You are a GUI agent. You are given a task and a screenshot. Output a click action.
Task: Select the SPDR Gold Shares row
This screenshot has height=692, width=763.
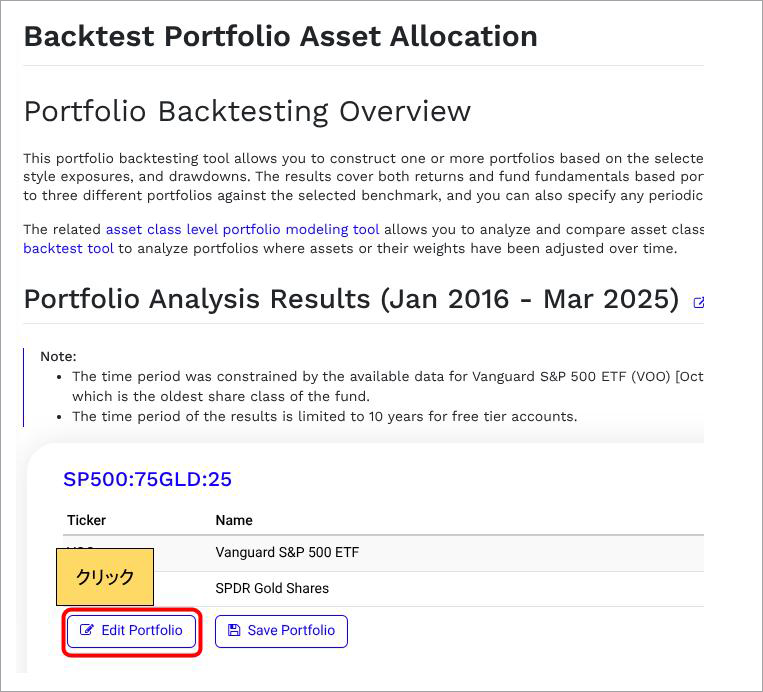(x=272, y=588)
